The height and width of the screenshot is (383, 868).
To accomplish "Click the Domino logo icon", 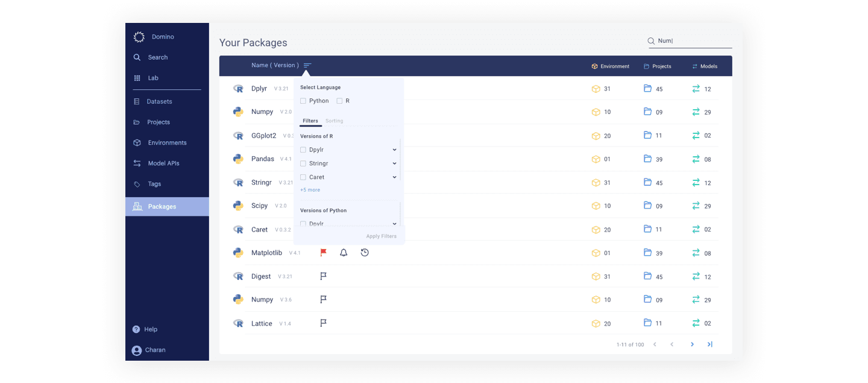I will click(x=139, y=37).
